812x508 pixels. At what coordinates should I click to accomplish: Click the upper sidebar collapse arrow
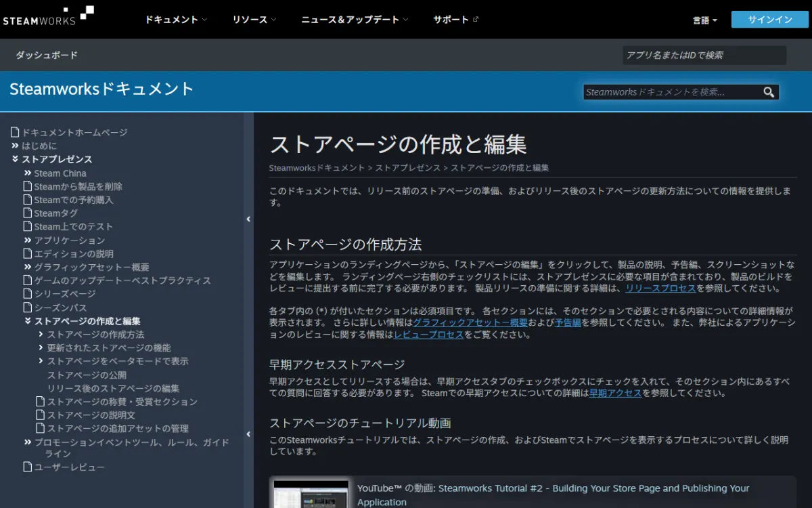248,219
